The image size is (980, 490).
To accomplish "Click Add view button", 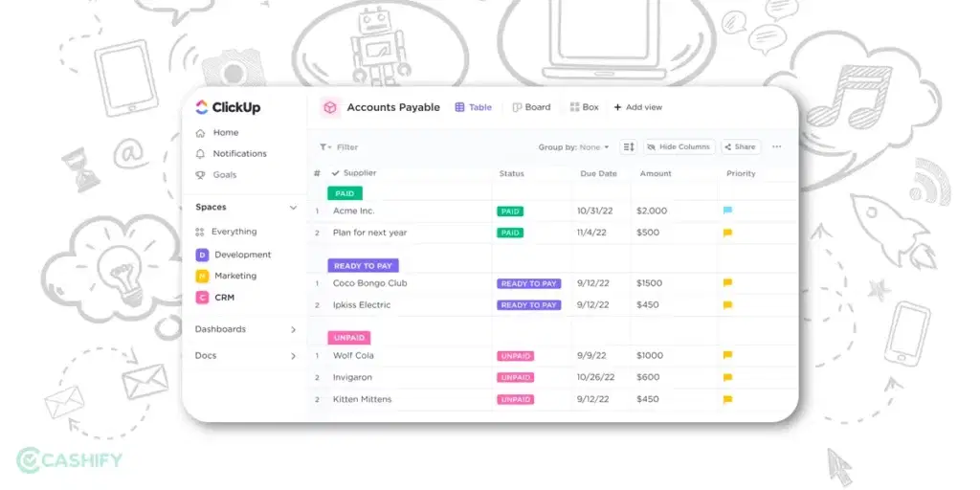I will pos(637,107).
